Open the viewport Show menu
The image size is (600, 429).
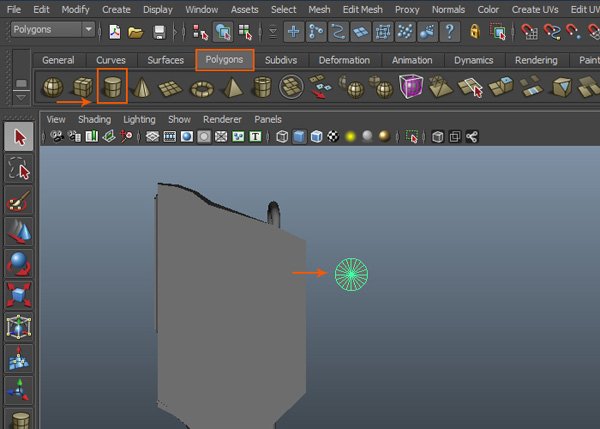pos(179,119)
